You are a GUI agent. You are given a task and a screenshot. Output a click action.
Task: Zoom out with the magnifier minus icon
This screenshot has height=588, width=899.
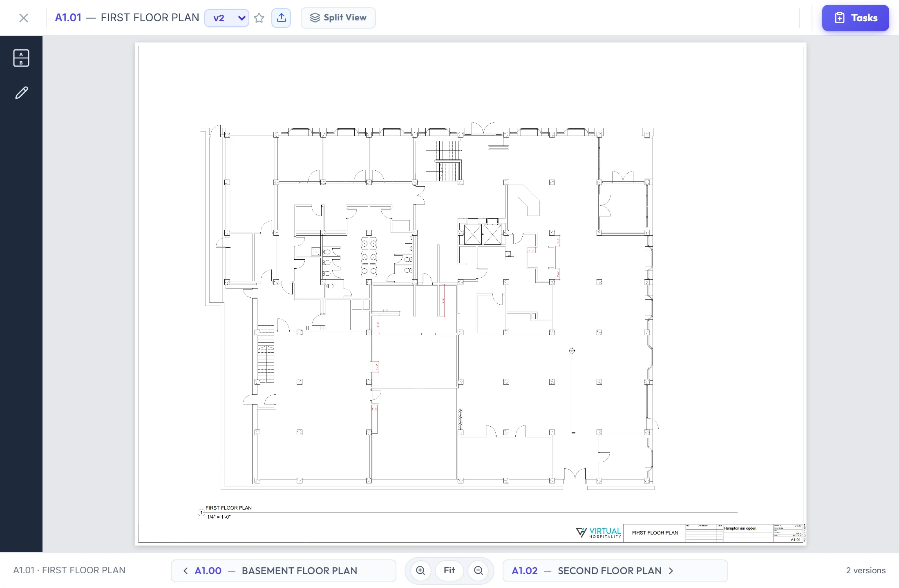(x=479, y=571)
